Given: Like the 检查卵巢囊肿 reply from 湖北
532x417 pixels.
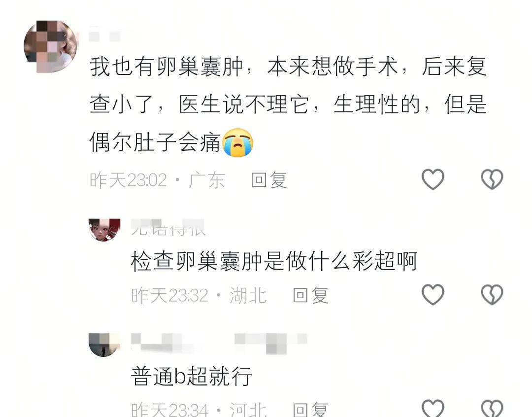Looking at the screenshot, I should coord(432,294).
